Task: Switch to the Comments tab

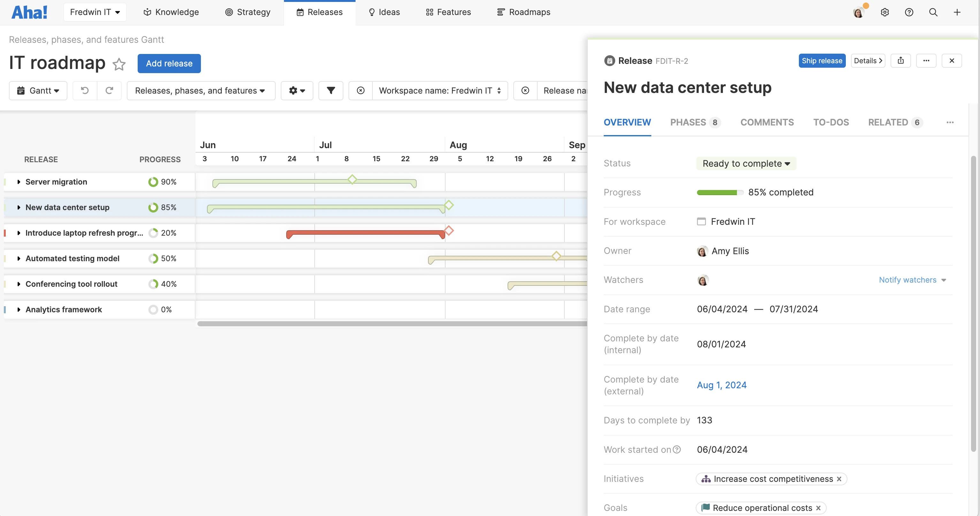Action: (x=767, y=122)
